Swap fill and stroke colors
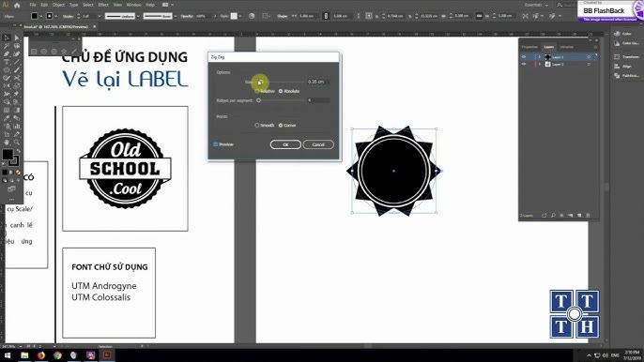Image resolution: width=644 pixels, height=362 pixels. coord(18,151)
